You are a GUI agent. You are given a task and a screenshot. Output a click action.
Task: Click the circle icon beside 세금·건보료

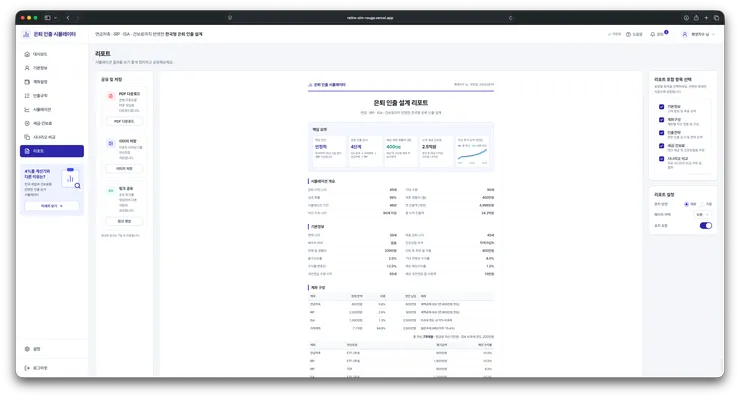point(27,123)
